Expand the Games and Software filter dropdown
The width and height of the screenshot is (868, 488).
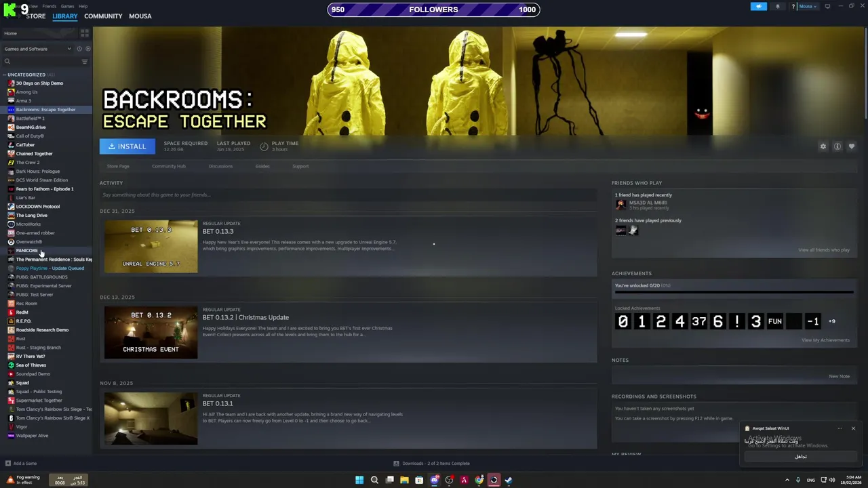coord(37,49)
